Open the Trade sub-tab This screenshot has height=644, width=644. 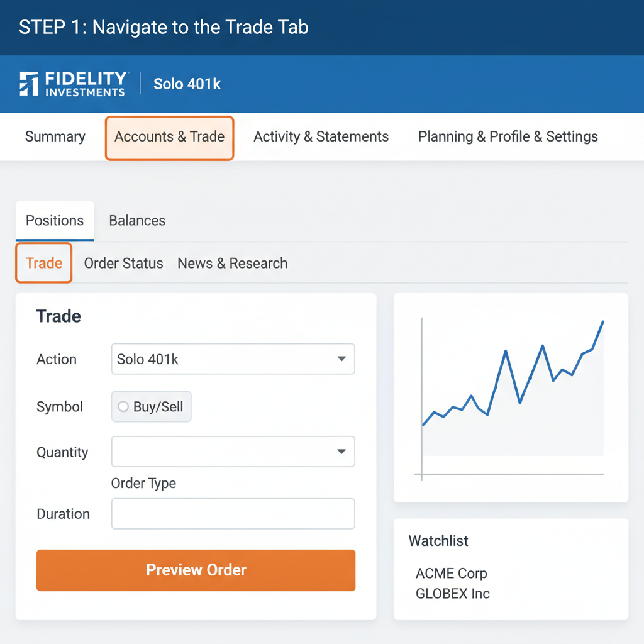(43, 263)
